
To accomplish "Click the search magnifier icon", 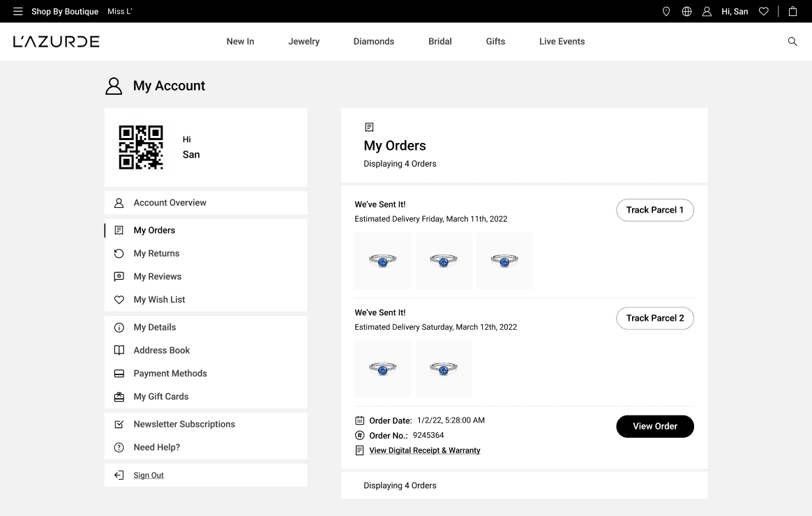I will [792, 41].
